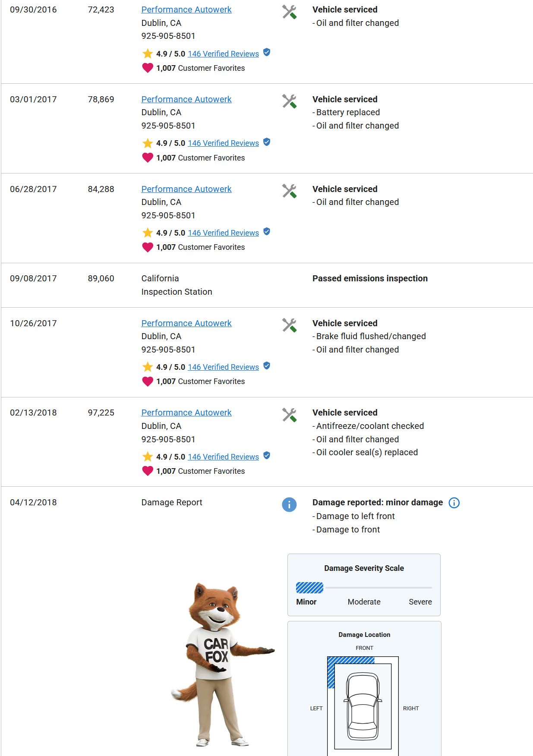Click the gold rating star in 06/28/2017 row
The height and width of the screenshot is (756, 533).
coord(148,233)
